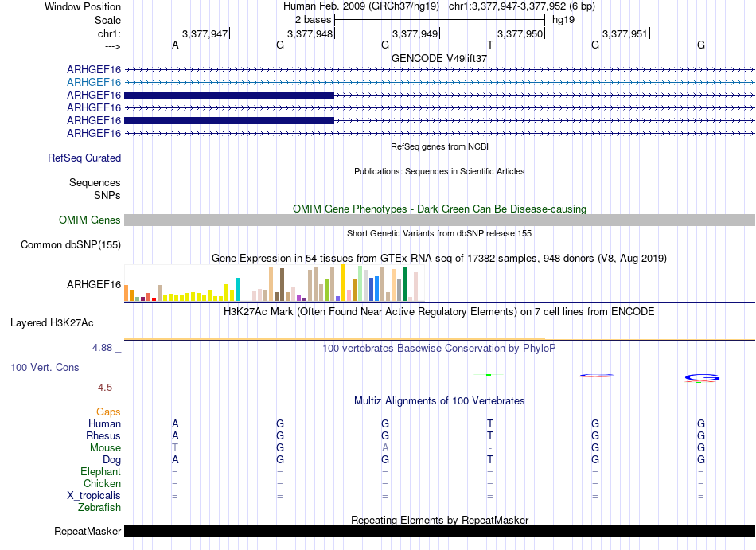
Task: Open Repeating Elements by RepeatMasker title
Action: [439, 520]
